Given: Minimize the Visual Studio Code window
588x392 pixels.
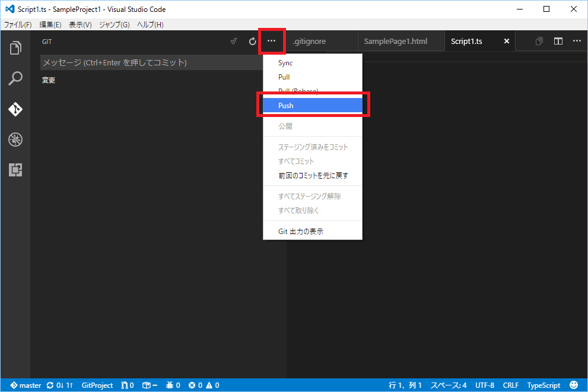Looking at the screenshot, I should click(520, 9).
